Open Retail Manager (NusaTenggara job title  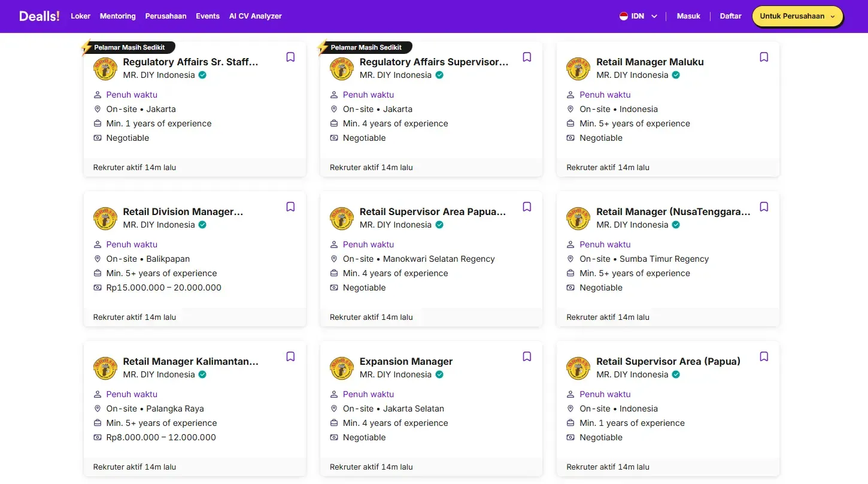(x=673, y=211)
